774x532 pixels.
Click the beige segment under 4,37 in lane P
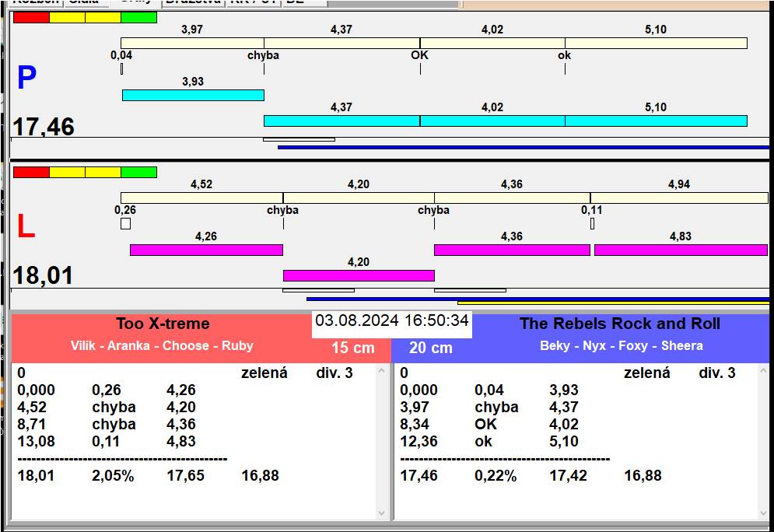tap(342, 43)
